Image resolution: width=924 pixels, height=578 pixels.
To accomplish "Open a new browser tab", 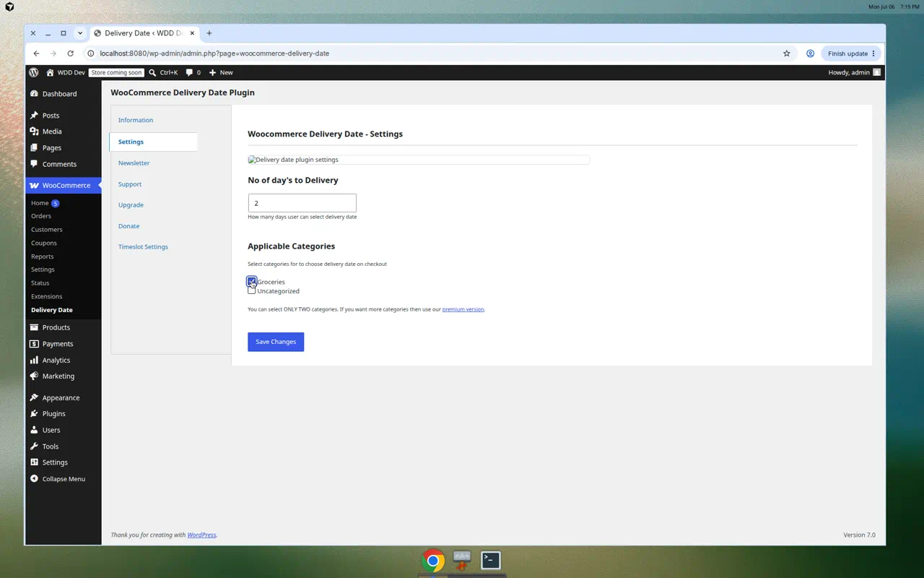I will (209, 33).
